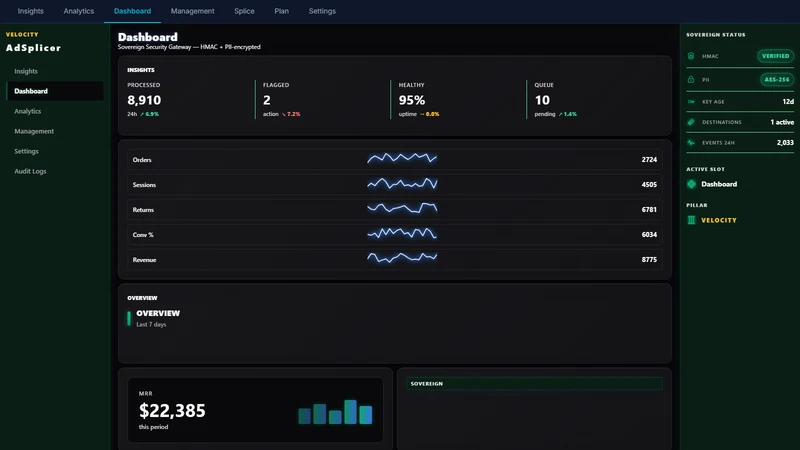The width and height of the screenshot is (800, 450).
Task: Click the 0.0% uptime trend indicator
Action: [429, 114]
